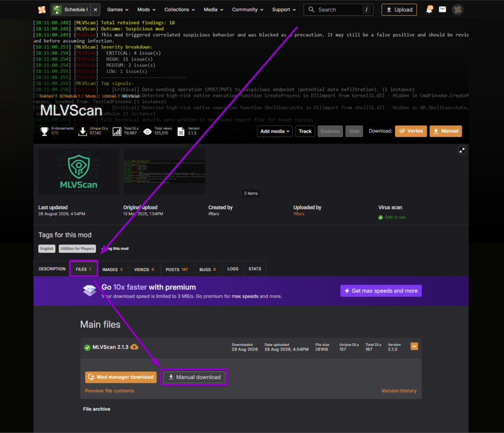
Task: Click Get max speeds and more
Action: tap(381, 291)
